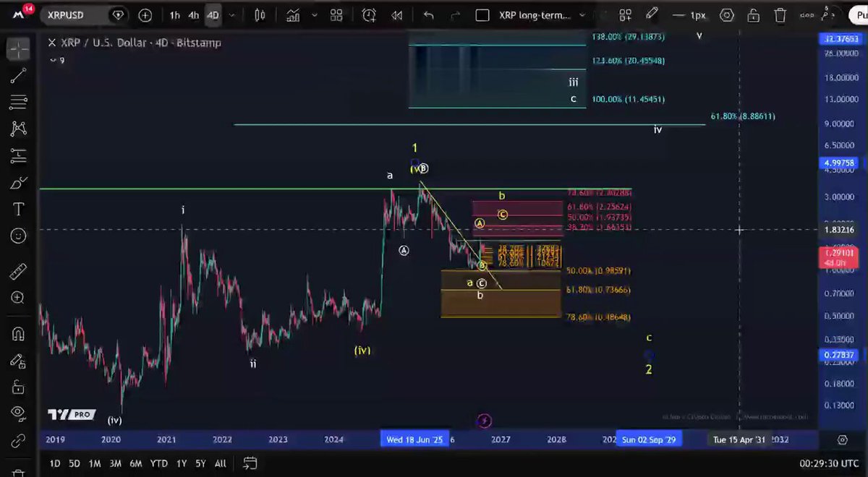This screenshot has width=868, height=477.
Task: Click the link drawings icon in sidebar
Action: 19,440
